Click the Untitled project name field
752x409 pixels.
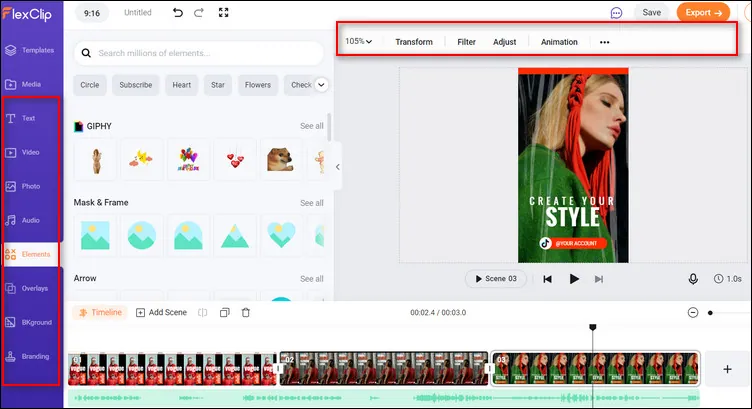click(x=138, y=12)
